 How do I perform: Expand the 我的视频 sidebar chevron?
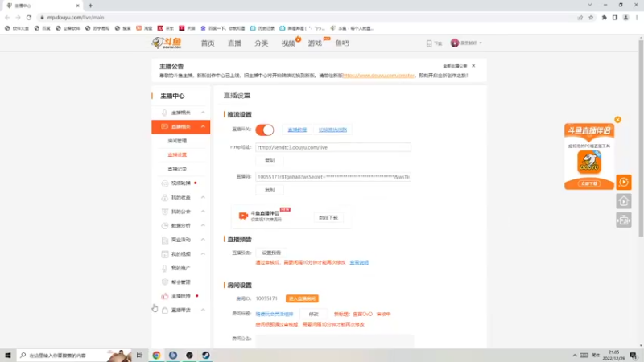coord(203,253)
